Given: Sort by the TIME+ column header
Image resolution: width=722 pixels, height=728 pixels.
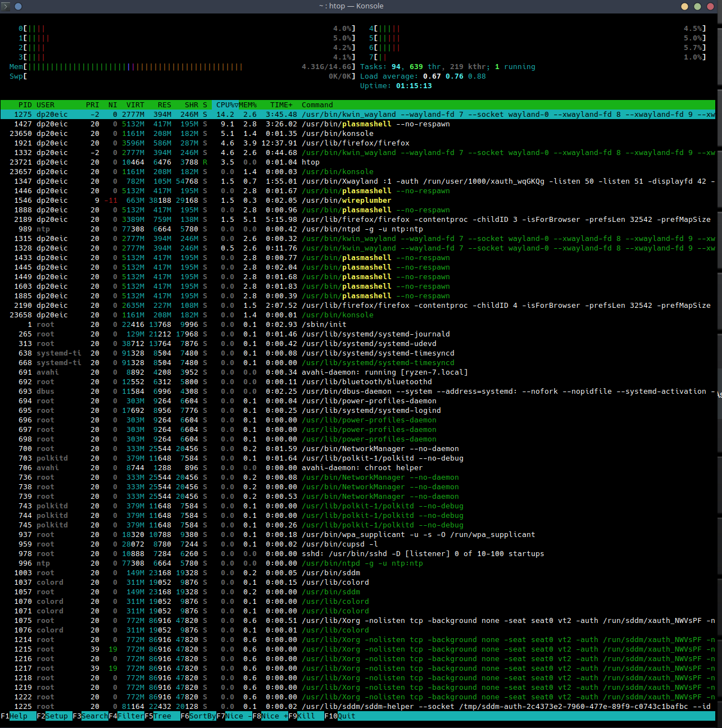Looking at the screenshot, I should click(281, 105).
